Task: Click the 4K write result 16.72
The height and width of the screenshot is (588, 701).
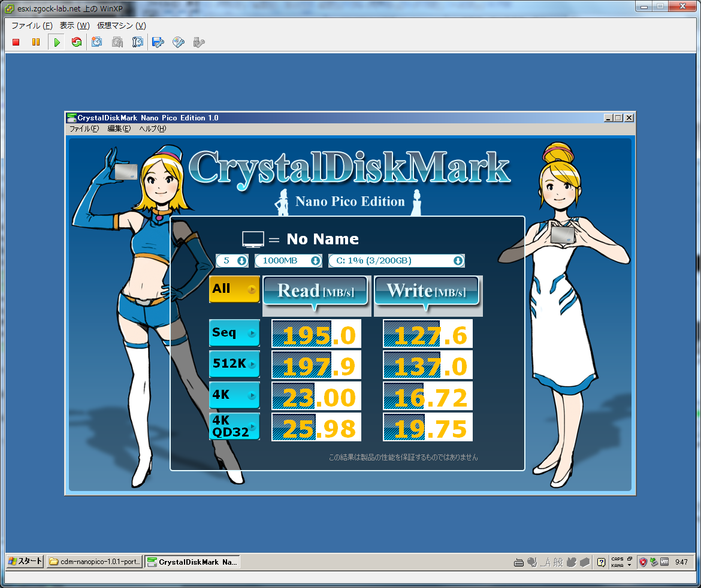Action: tap(428, 396)
